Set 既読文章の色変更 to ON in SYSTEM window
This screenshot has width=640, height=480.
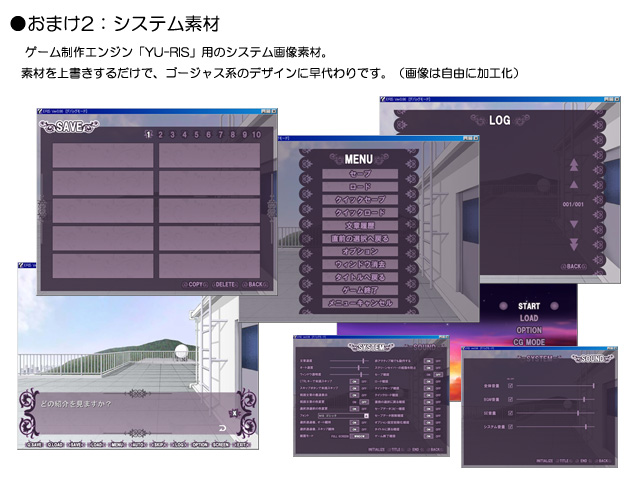(x=354, y=402)
